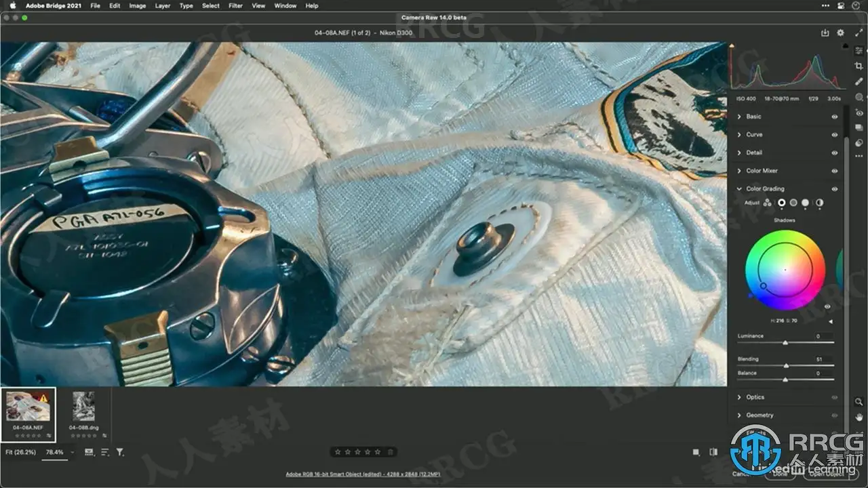Select the Highlights color grading mode
The image size is (868, 488).
coord(806,203)
